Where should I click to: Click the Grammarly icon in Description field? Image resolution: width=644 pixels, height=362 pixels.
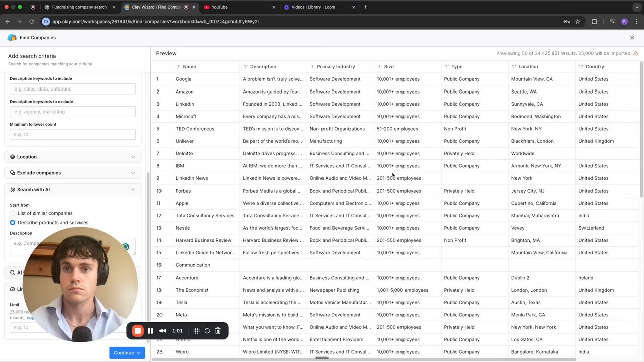(126, 247)
